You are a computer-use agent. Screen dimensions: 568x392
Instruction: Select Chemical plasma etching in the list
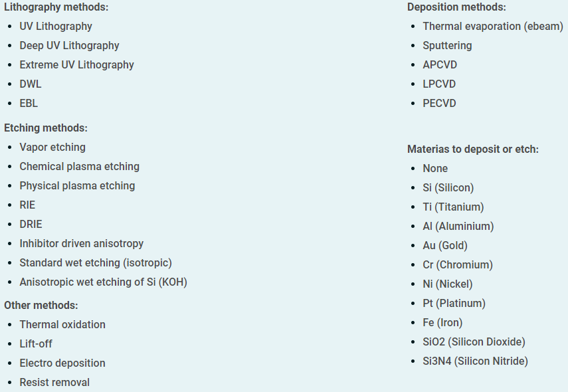(79, 167)
